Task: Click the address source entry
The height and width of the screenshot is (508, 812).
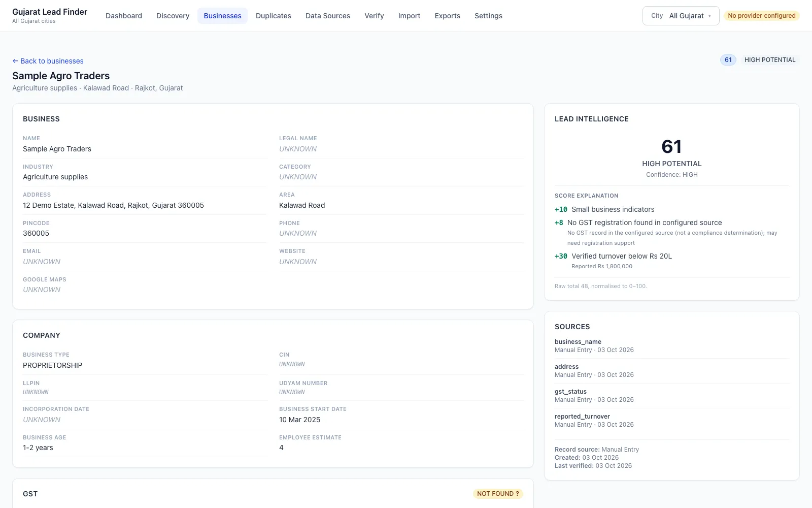Action: [x=671, y=371]
